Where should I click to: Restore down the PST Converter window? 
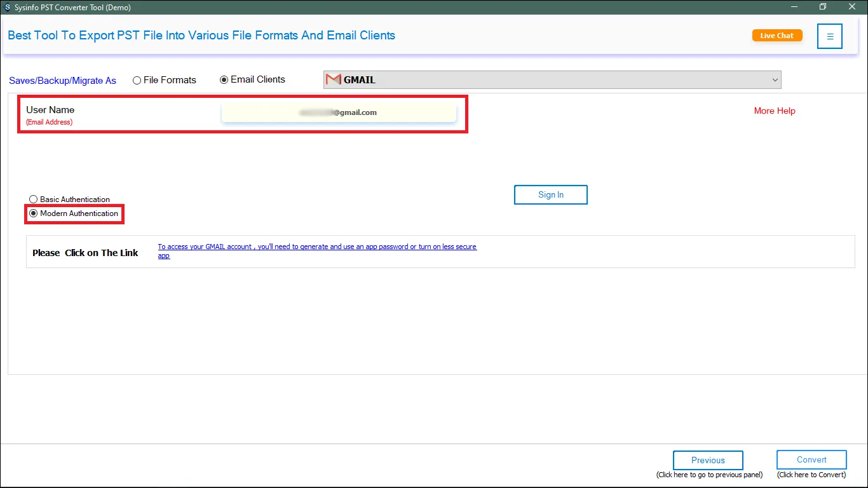click(x=823, y=7)
